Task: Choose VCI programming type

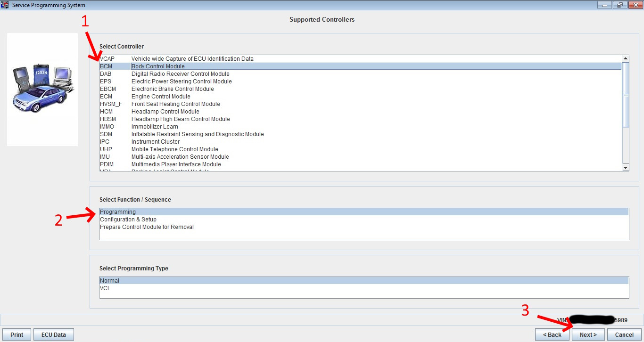Action: 364,288
